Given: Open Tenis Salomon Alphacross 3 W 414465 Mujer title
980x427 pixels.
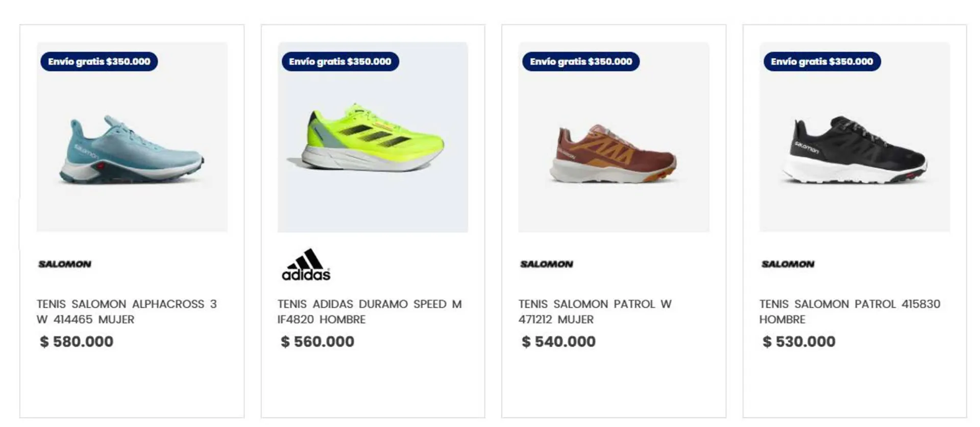Looking at the screenshot, I should 127,312.
